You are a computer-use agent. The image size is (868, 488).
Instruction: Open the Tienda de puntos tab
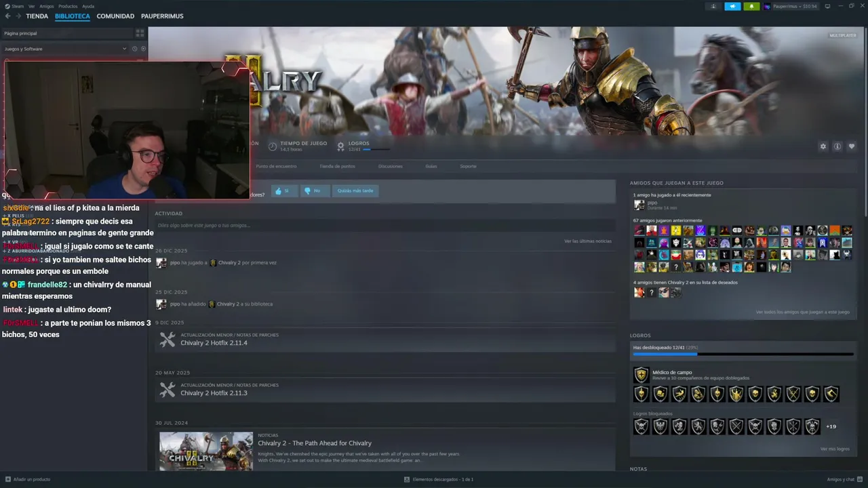[x=338, y=166]
